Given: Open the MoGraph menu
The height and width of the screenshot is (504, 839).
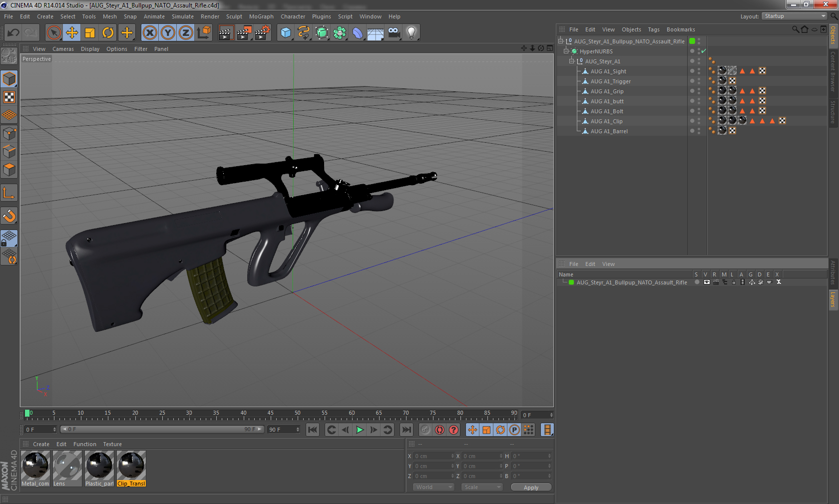Looking at the screenshot, I should pyautogui.click(x=261, y=16).
